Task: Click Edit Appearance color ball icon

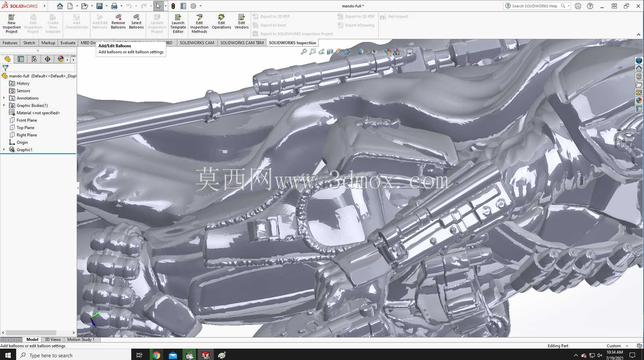Action: 388,52
